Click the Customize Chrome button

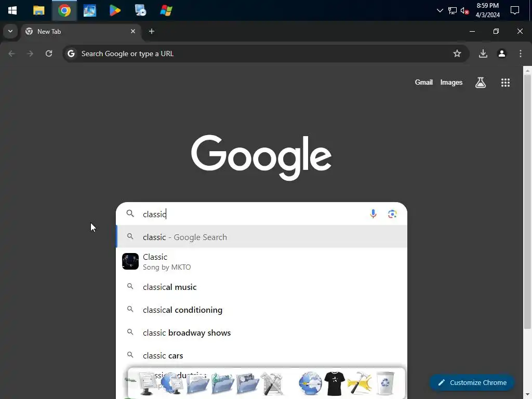click(x=472, y=382)
